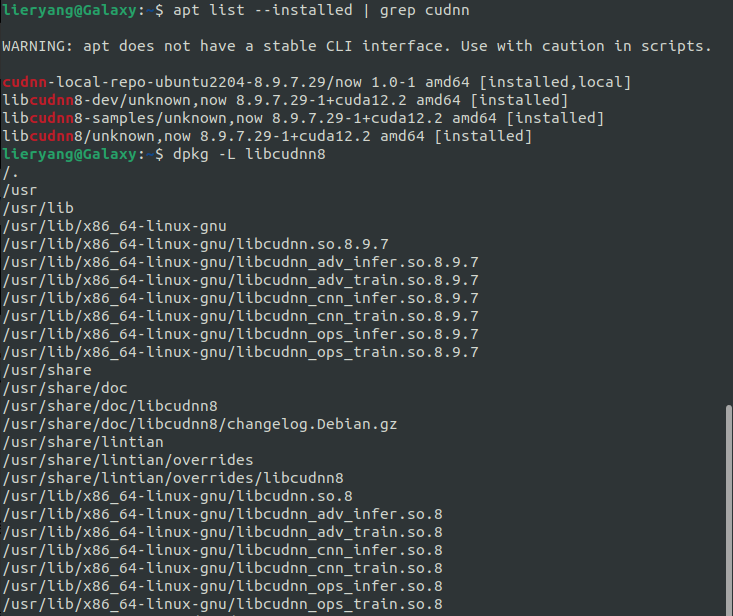Click the libcudnn.so.8 symlink path line
Screen dimensions: 733x616
coord(178,496)
